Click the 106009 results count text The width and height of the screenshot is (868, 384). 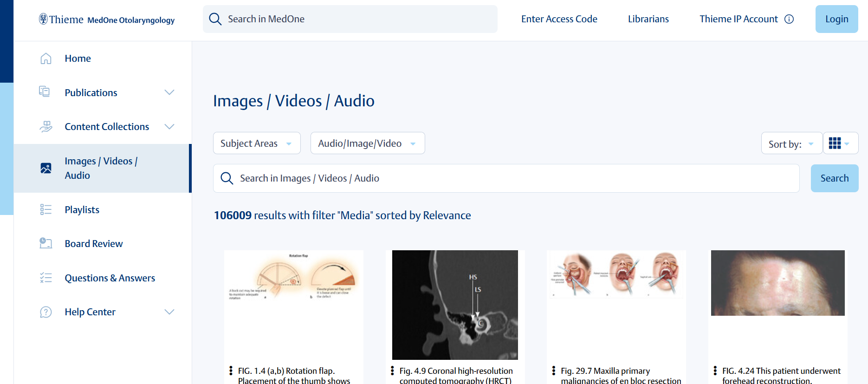[342, 215]
